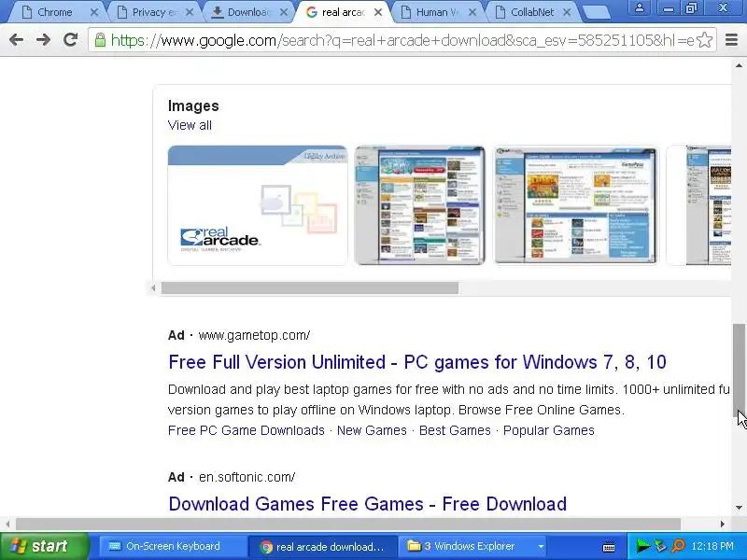Reload the page with the refresh icon
747x560 pixels.
click(x=71, y=40)
